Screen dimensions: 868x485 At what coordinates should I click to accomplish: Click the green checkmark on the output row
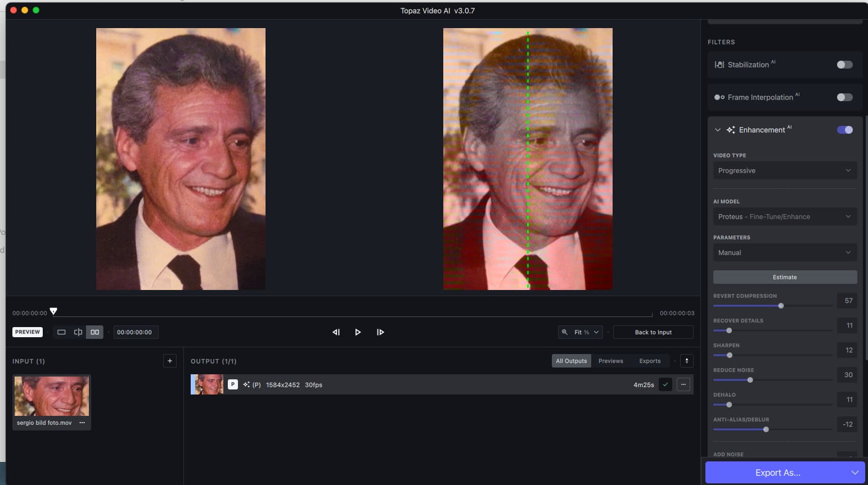coord(665,385)
